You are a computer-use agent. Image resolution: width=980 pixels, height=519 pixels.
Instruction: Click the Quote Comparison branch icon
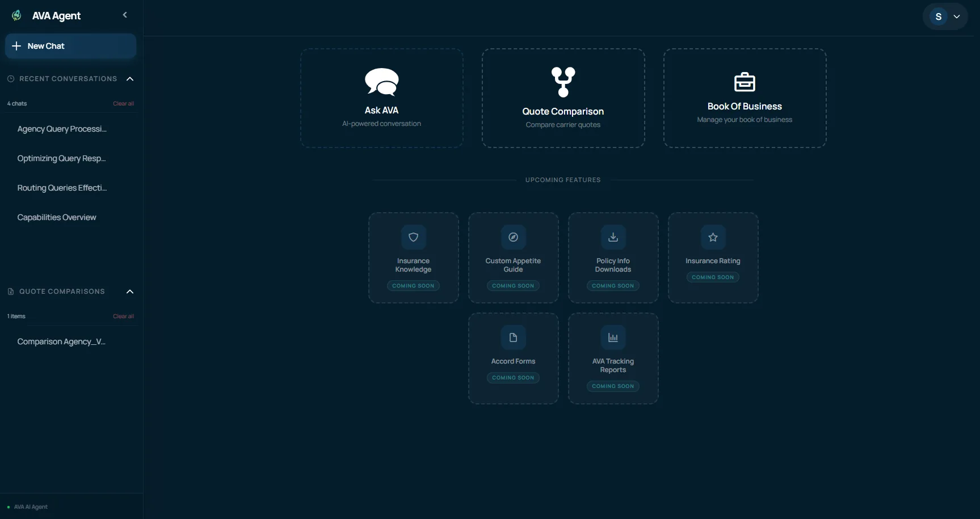(x=563, y=82)
